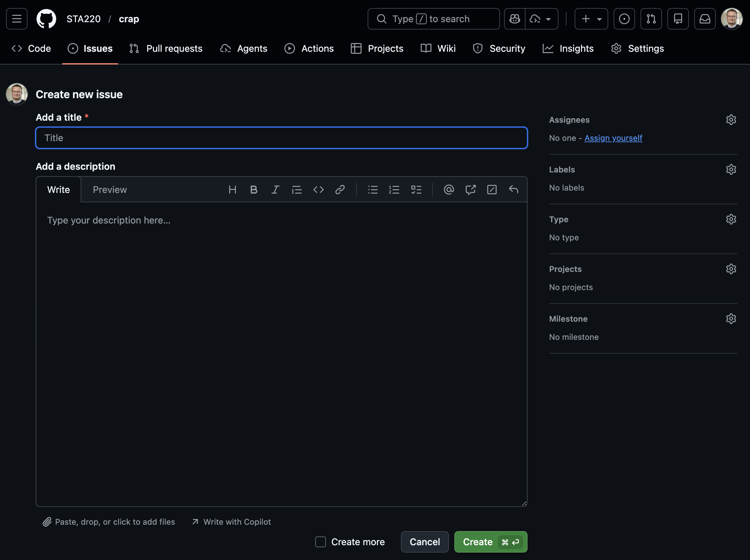The image size is (750, 560).
Task: Click the Heading formatting icon
Action: [x=232, y=190]
